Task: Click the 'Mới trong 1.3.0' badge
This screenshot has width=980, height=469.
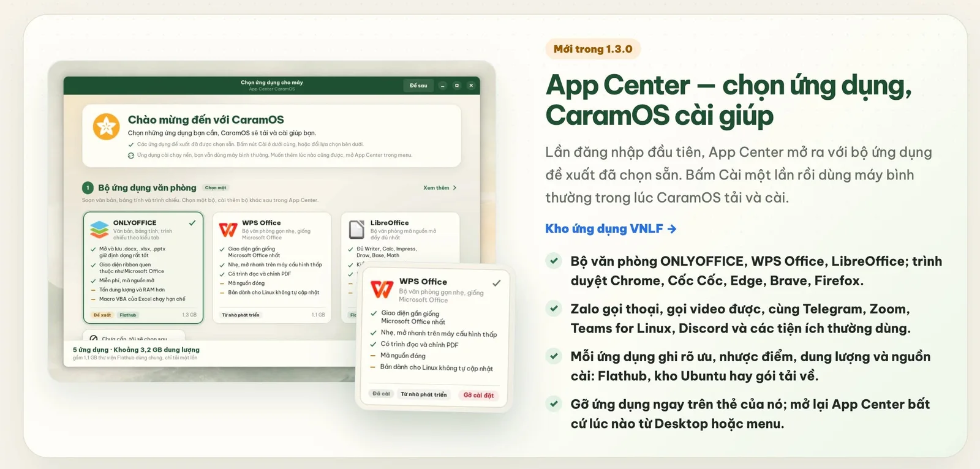Action: tap(593, 49)
